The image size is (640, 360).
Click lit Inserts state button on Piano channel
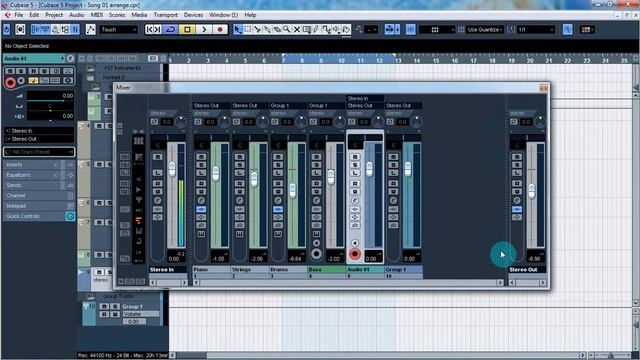tap(201, 209)
